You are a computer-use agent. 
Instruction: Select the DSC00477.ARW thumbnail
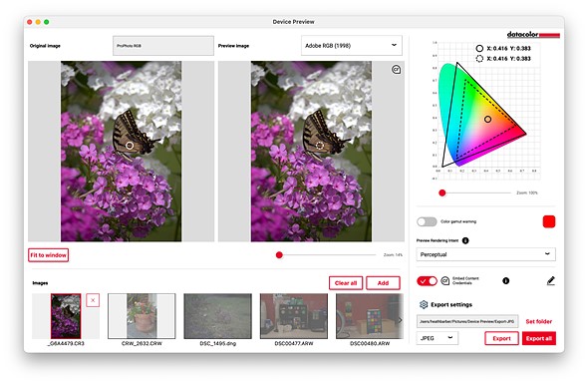pos(294,316)
